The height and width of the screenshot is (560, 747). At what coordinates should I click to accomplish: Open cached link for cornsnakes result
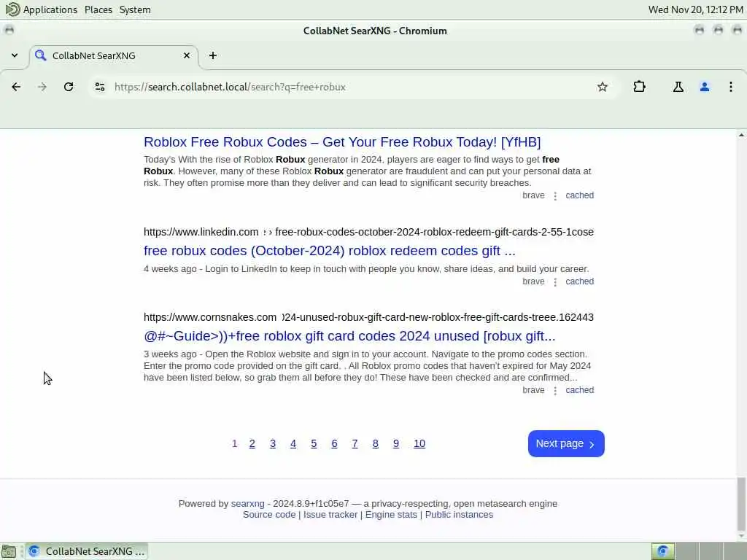tap(579, 390)
